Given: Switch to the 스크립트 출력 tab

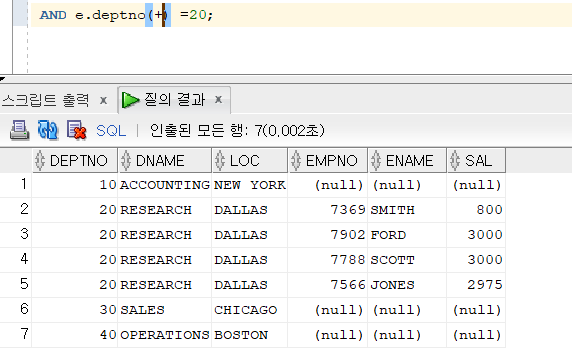Looking at the screenshot, I should pos(45,100).
